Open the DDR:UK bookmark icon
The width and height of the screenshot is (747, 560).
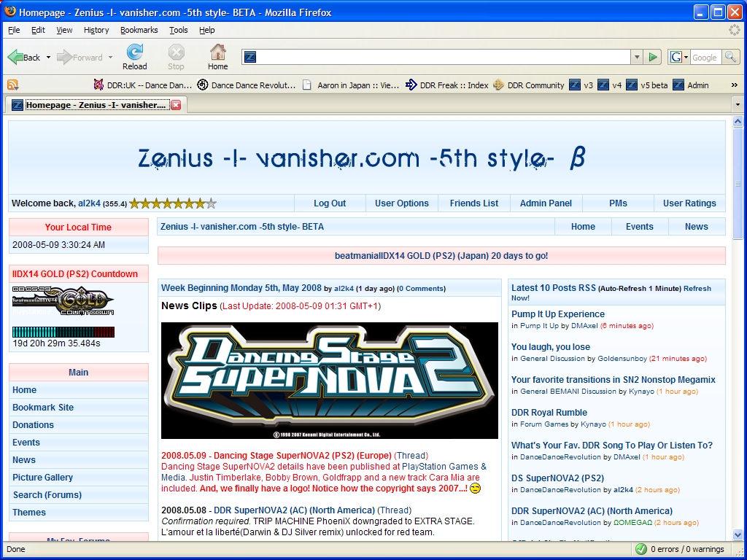coord(98,85)
